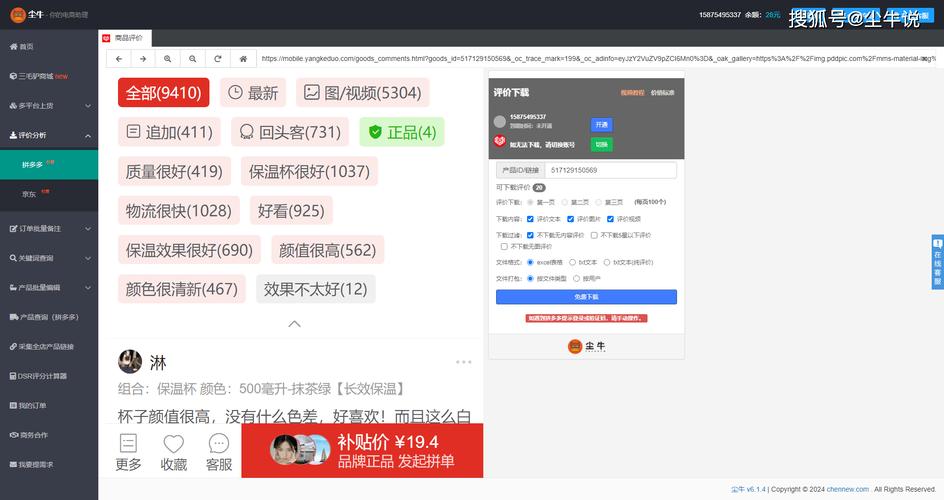Filter reviews by 追加(411)
944x500 pixels.
pos(169,132)
